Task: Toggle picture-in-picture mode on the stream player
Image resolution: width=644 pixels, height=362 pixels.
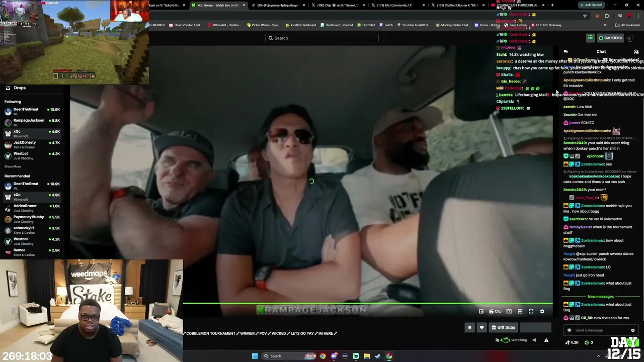Action: point(481,312)
